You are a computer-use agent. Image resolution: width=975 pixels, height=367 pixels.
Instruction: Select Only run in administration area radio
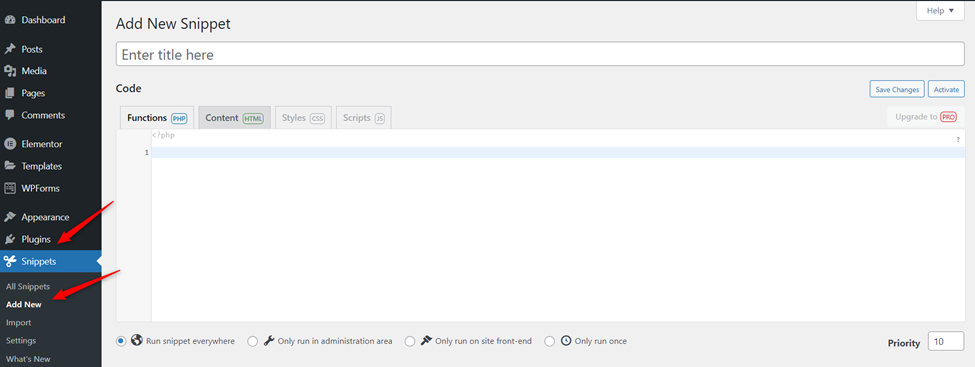tap(252, 341)
